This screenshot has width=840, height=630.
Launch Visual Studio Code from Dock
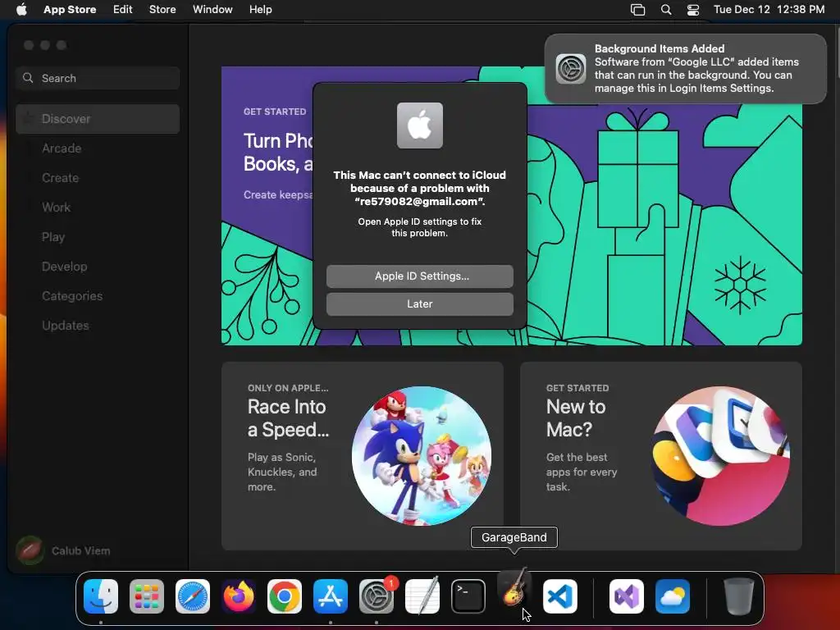(559, 596)
